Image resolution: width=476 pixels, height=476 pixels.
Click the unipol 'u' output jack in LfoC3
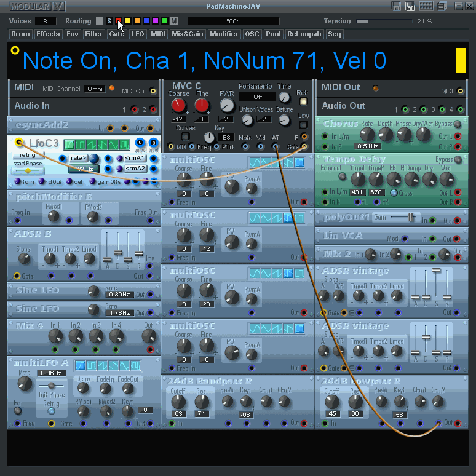point(140,143)
